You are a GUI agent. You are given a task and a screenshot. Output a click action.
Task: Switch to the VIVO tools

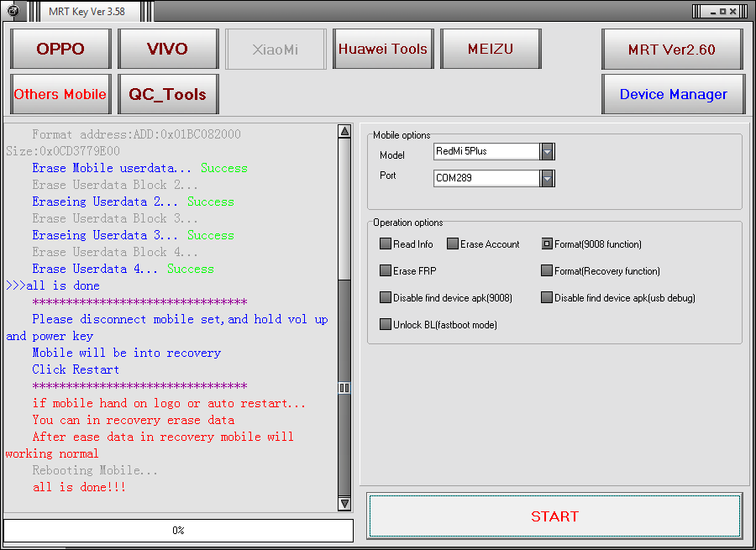(x=167, y=49)
